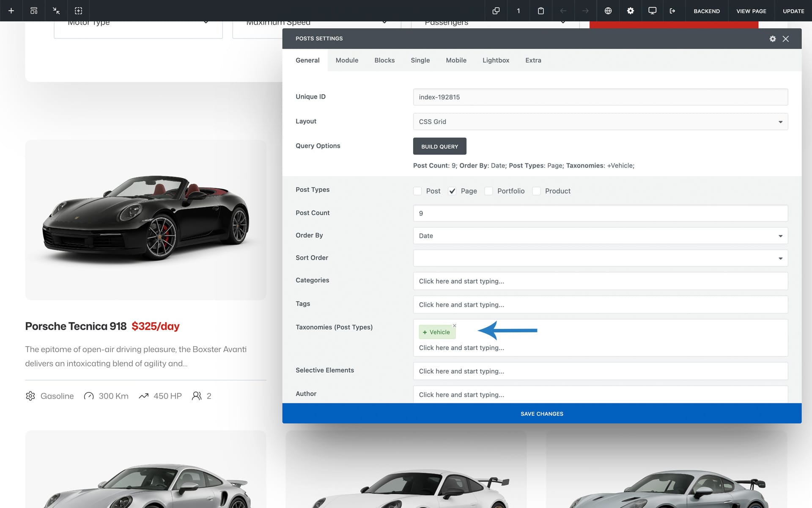Expand the Order By Date dropdown

click(600, 236)
